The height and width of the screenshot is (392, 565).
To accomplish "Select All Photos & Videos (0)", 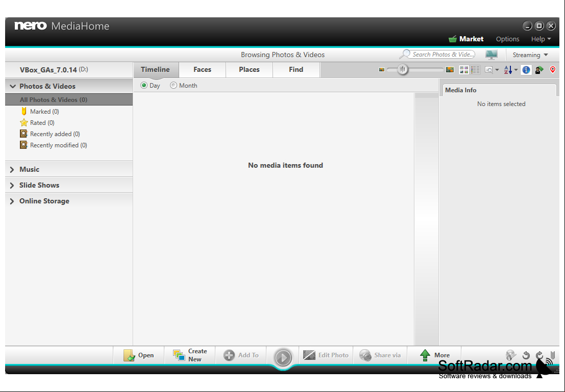I will [69, 100].
